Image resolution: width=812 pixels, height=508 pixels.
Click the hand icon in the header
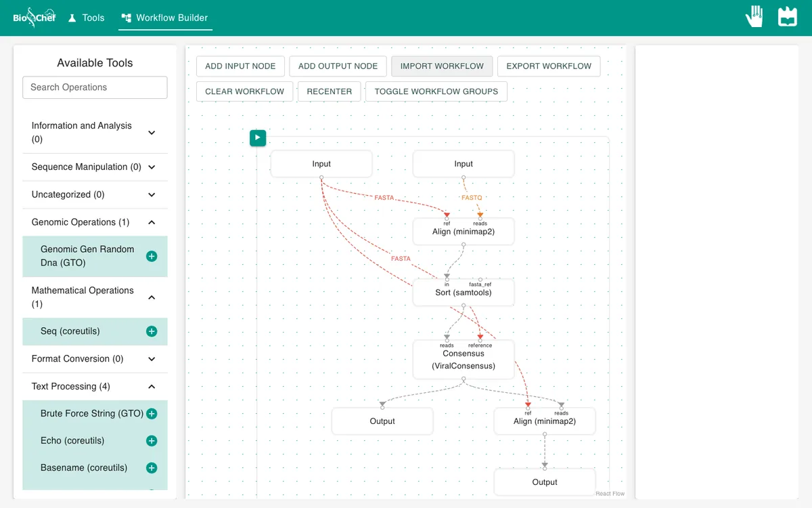tap(754, 17)
